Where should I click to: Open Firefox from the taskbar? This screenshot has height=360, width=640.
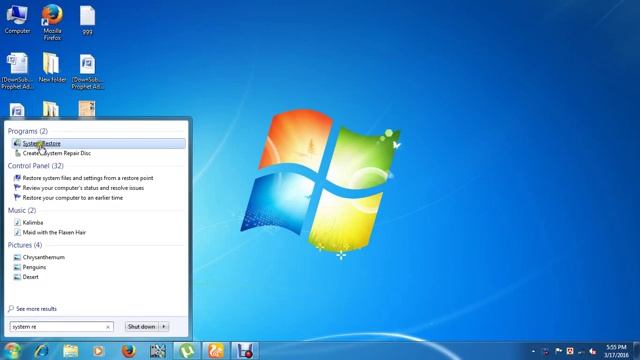pyautogui.click(x=129, y=351)
